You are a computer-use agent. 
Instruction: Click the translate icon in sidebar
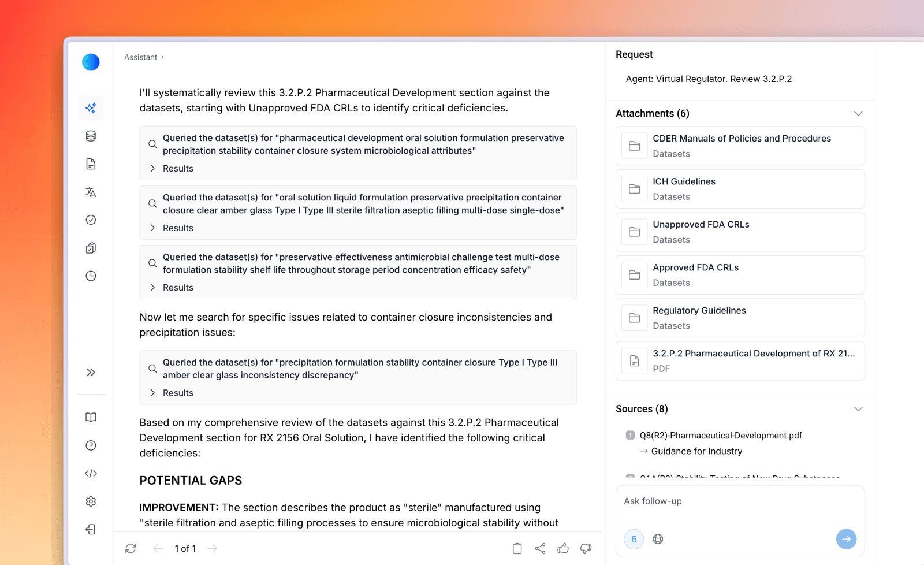(91, 192)
